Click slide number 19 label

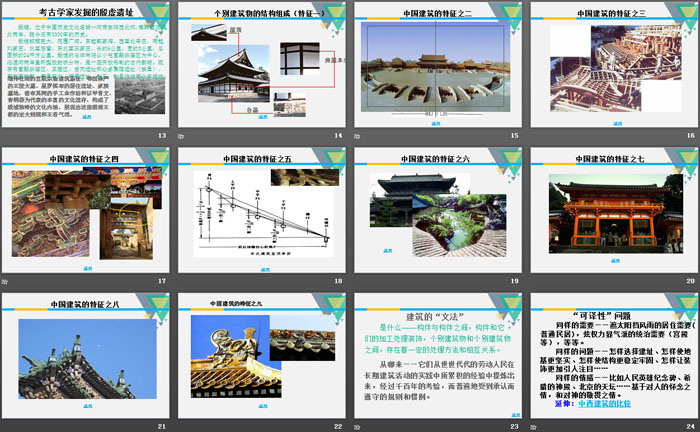pos(515,281)
